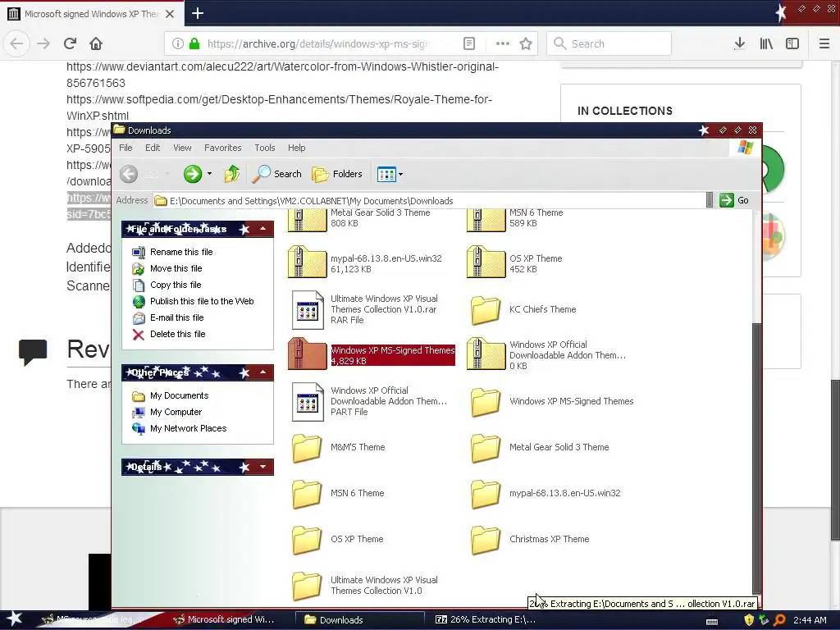The width and height of the screenshot is (840, 630).
Task: Click Firefox back arrow button
Action: [x=16, y=43]
